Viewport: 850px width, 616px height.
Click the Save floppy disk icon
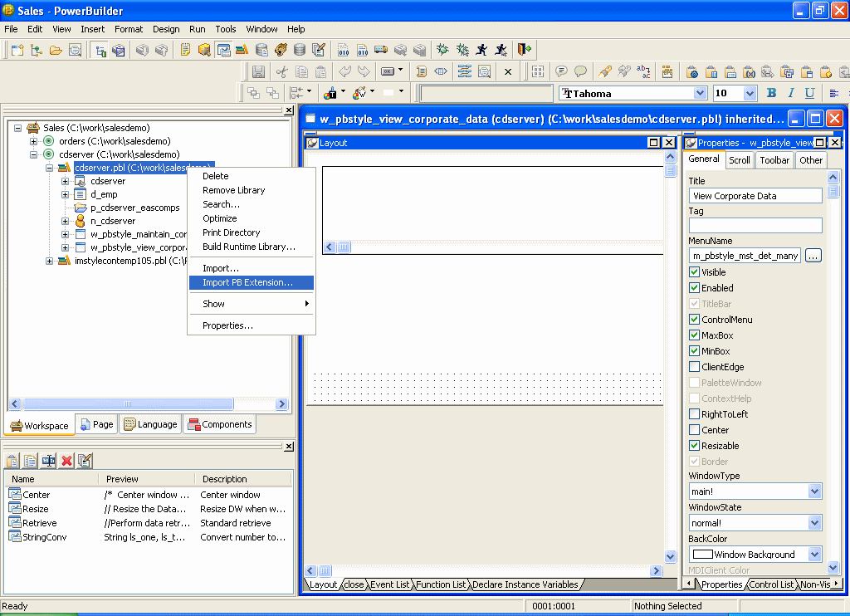pyautogui.click(x=259, y=71)
